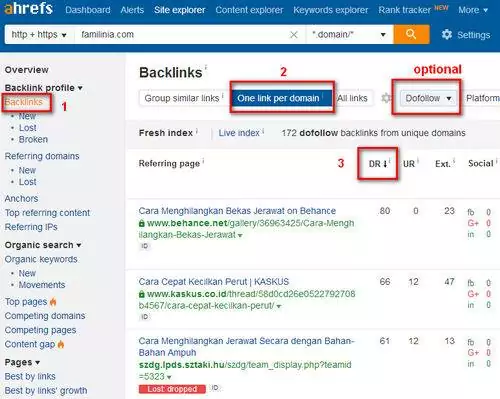
Task: Collapse the Backlink profile section
Action: (43, 88)
